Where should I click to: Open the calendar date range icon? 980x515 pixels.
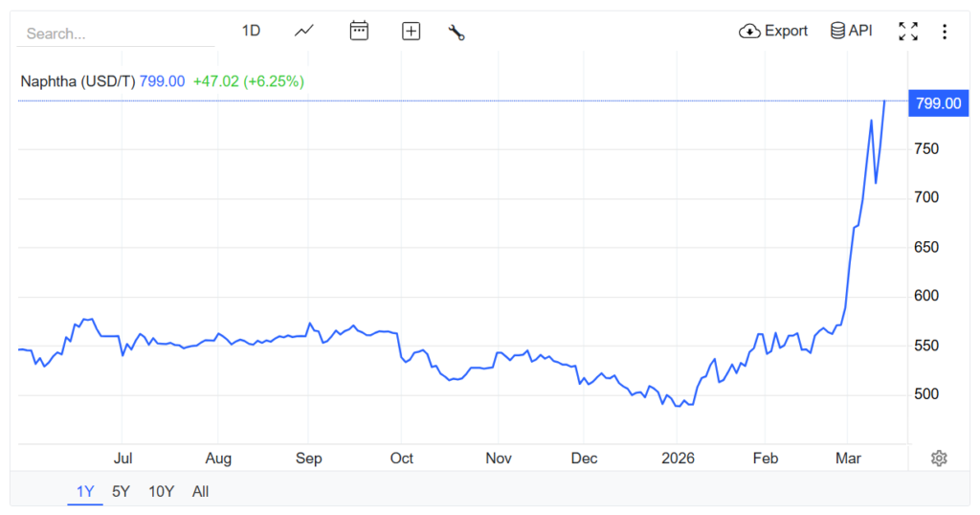pos(359,31)
